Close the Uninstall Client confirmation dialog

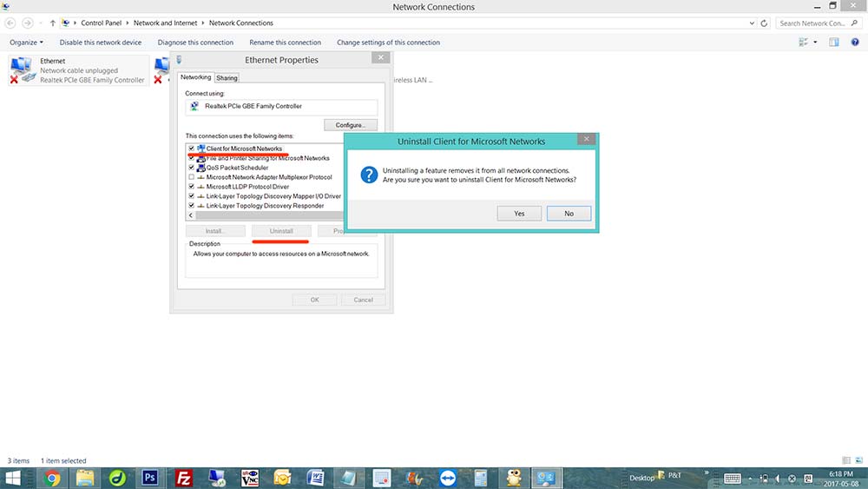(x=586, y=139)
